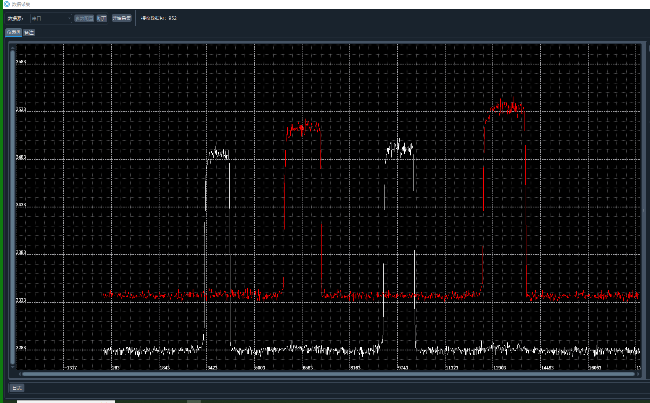Open the port selection combo box in the toolbar

48,18
